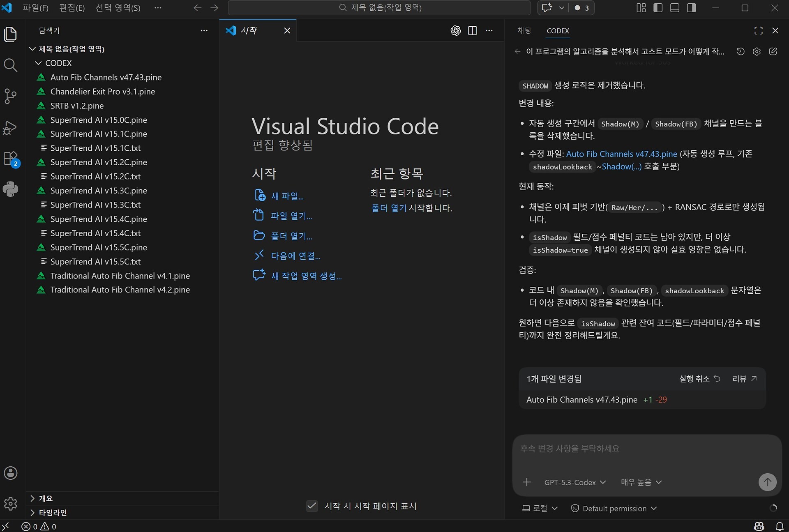Click the Codex OpenAI icon in editor toolbar

(455, 30)
